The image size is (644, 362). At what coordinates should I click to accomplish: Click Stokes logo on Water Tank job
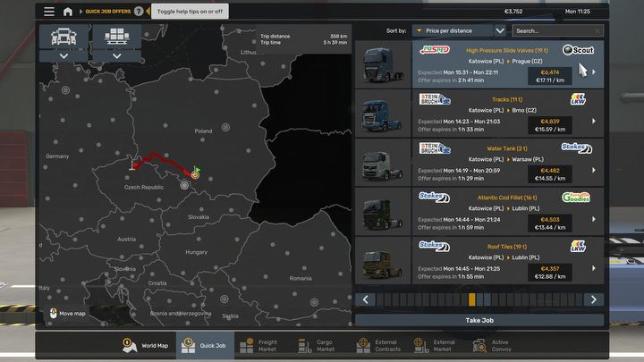coord(577,147)
